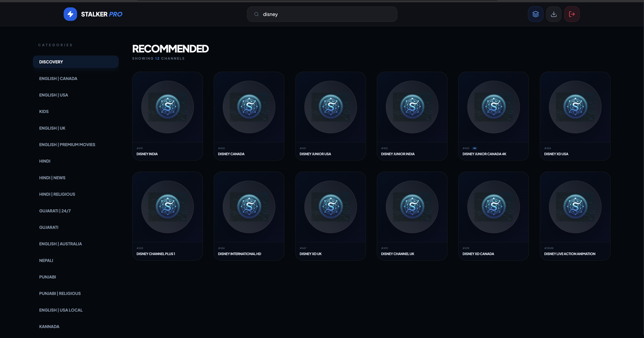
Task: Open the English | UK category
Action: (75, 128)
